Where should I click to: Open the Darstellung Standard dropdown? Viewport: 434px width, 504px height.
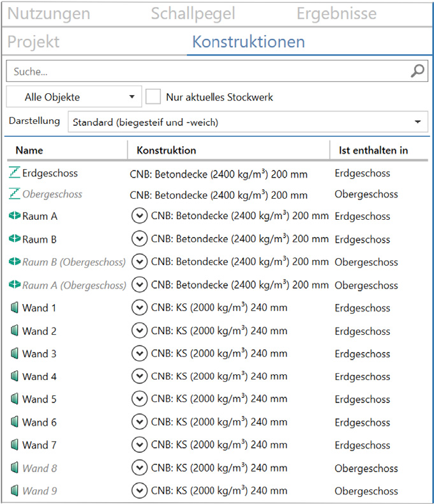tap(248, 122)
